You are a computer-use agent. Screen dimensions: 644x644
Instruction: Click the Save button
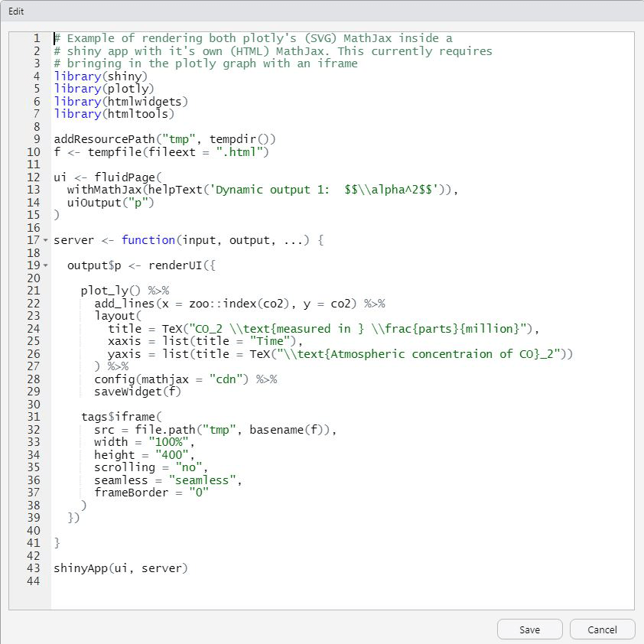(529, 629)
